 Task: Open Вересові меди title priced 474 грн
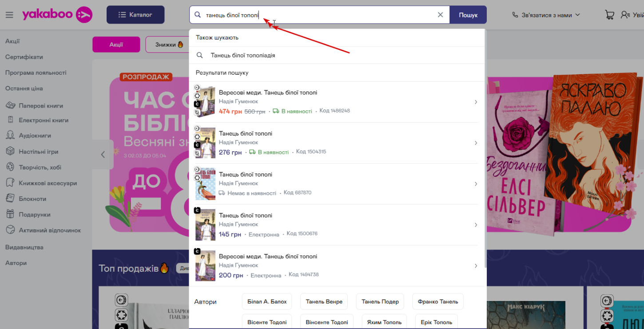(x=268, y=92)
